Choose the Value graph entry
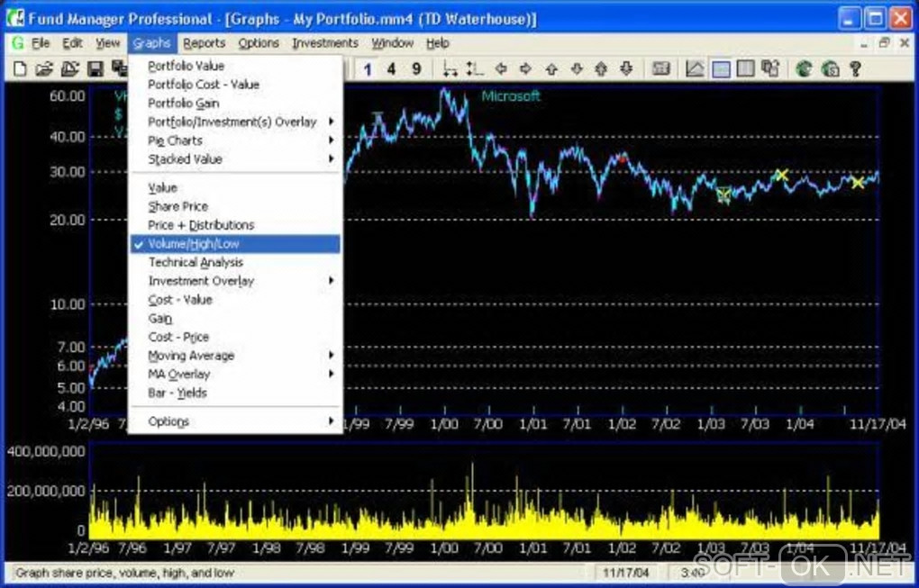This screenshot has height=588, width=919. (x=235, y=188)
